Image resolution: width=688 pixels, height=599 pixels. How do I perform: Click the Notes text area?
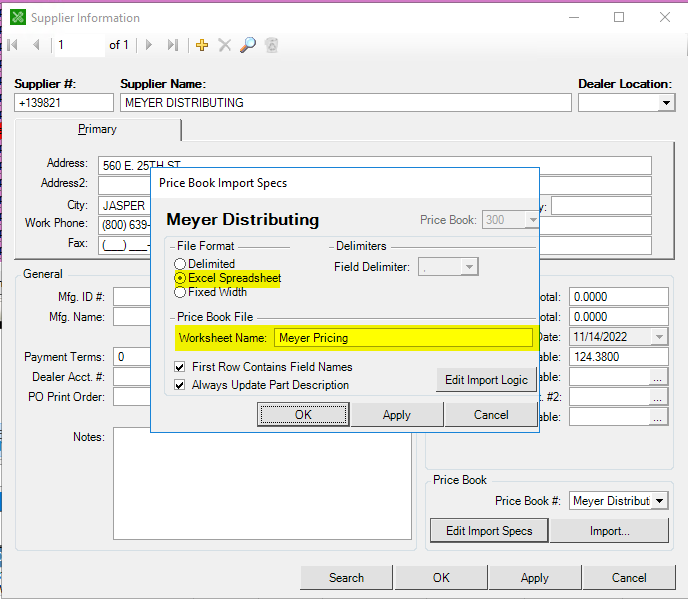[262, 483]
